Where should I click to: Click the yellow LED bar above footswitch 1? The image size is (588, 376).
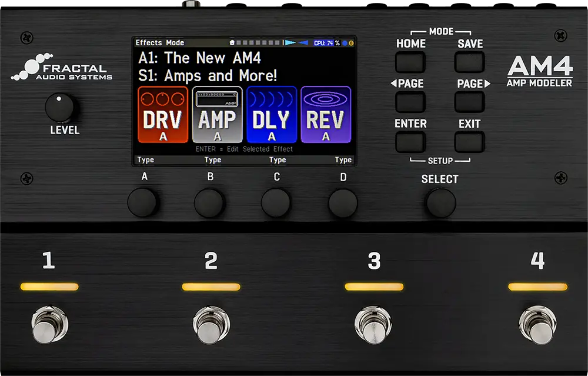coord(49,287)
